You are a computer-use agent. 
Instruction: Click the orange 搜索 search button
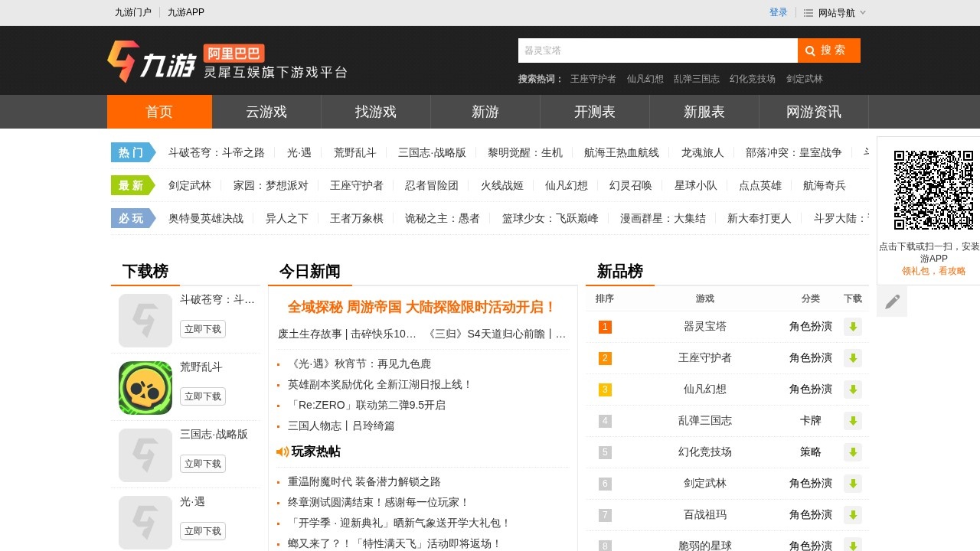click(829, 51)
